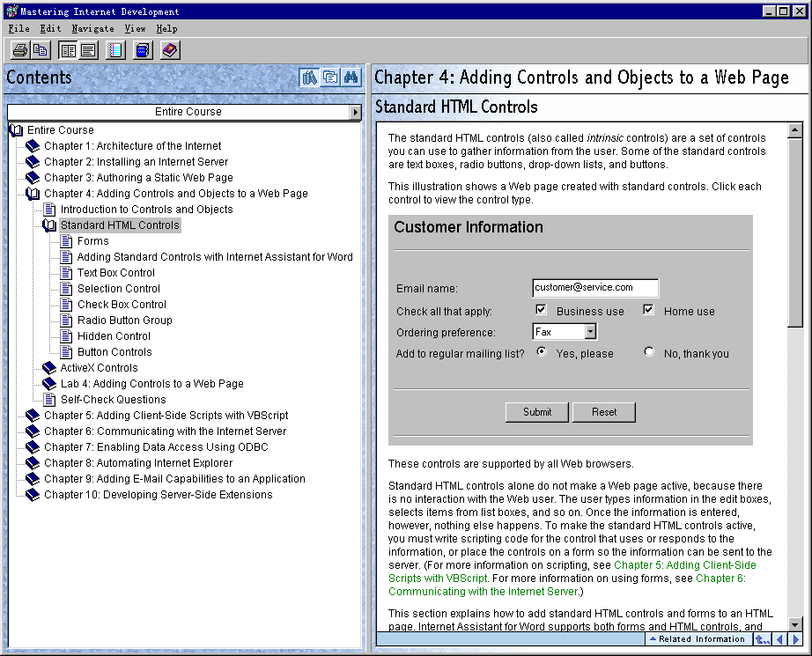The height and width of the screenshot is (656, 812).
Task: Open "Introduction to Controls and Objects" topic
Action: point(146,210)
